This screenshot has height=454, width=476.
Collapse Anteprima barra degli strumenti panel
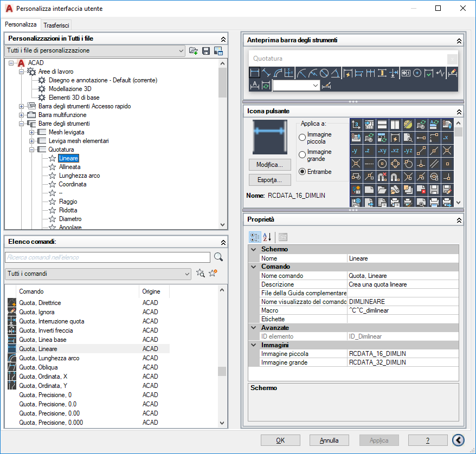459,41
